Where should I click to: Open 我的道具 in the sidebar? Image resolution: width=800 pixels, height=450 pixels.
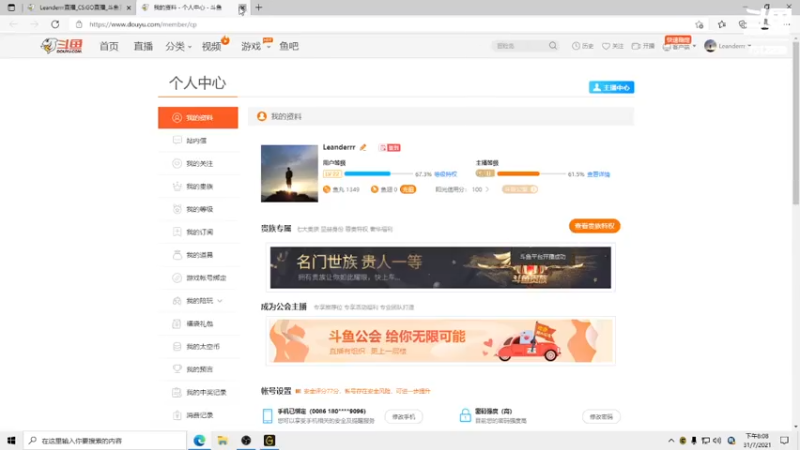point(198,255)
